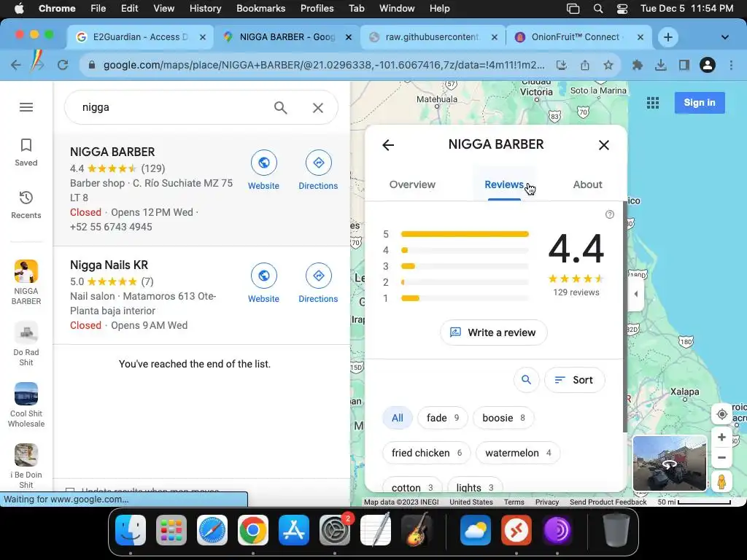Switch to the Overview tab
The width and height of the screenshot is (747, 560).
coord(412,184)
